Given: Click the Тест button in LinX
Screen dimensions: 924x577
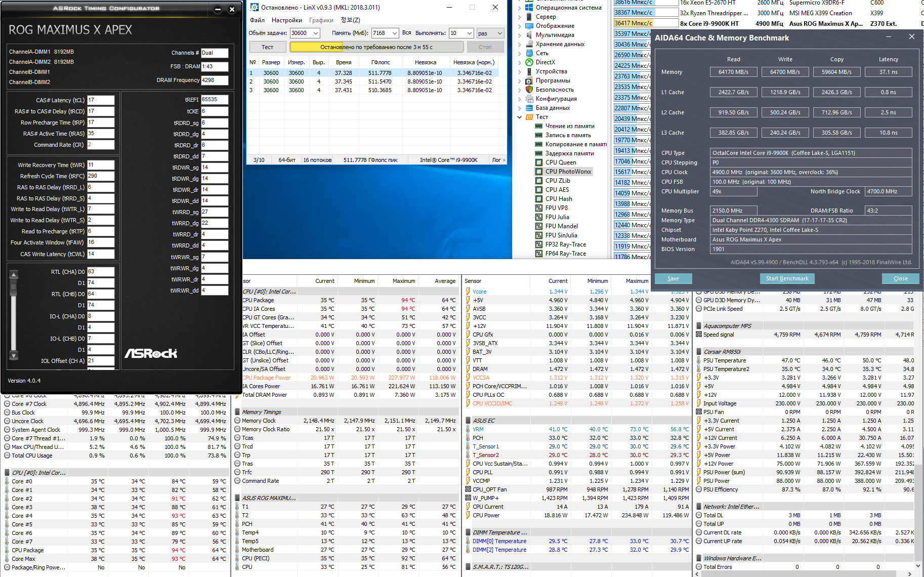Looking at the screenshot, I should (267, 47).
